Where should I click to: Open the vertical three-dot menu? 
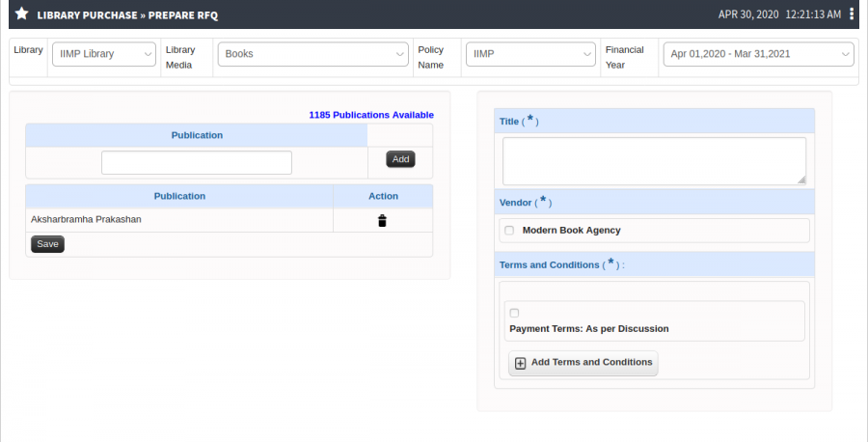(x=852, y=14)
